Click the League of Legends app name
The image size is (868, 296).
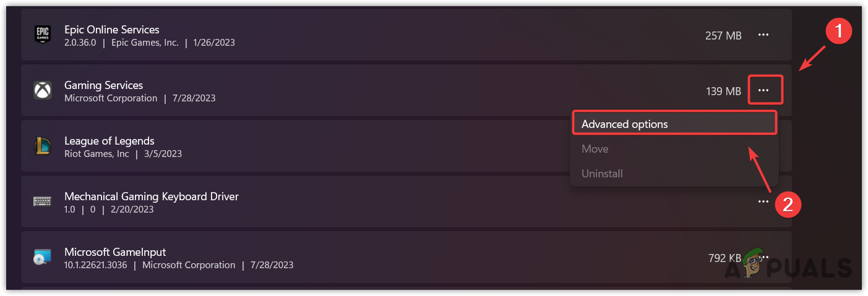pos(110,141)
